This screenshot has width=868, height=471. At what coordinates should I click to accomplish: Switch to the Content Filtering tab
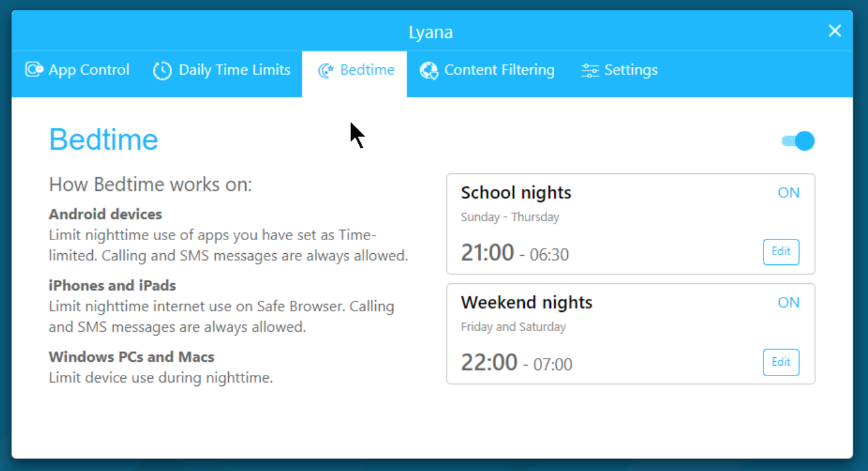(x=487, y=69)
